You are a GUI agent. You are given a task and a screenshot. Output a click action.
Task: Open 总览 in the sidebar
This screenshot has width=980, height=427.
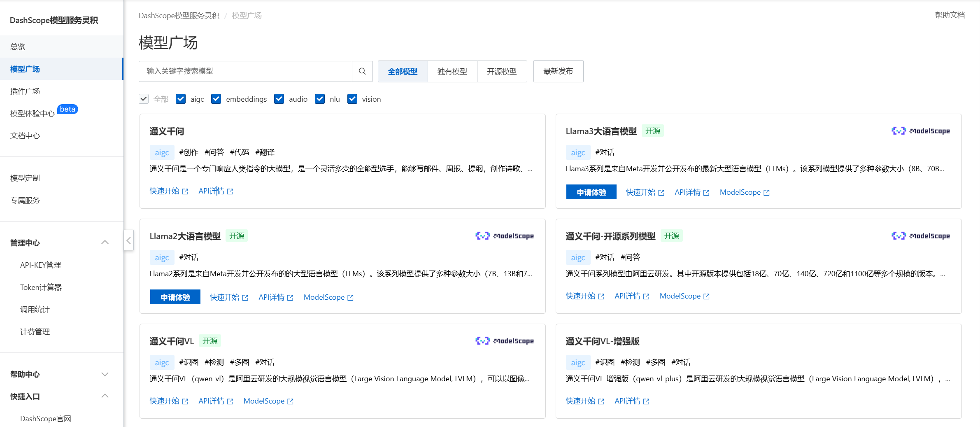62,47
